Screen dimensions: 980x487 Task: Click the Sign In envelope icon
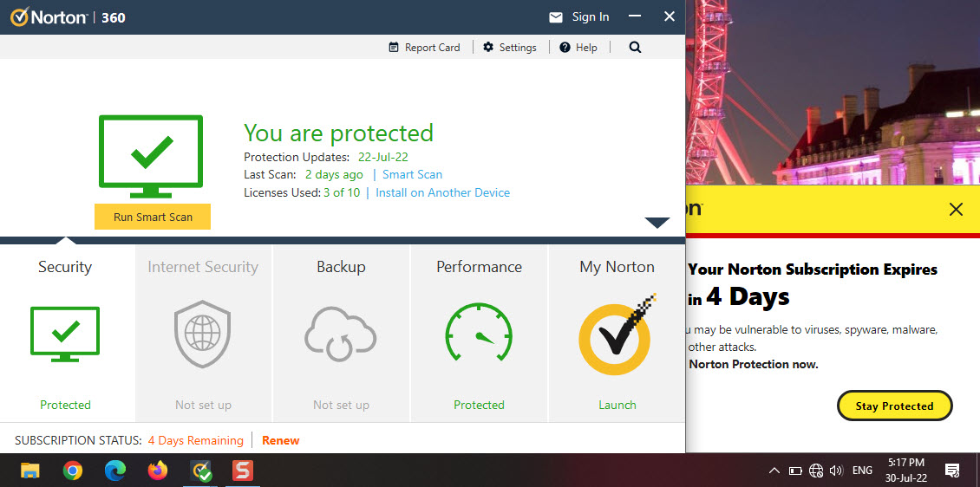click(556, 17)
